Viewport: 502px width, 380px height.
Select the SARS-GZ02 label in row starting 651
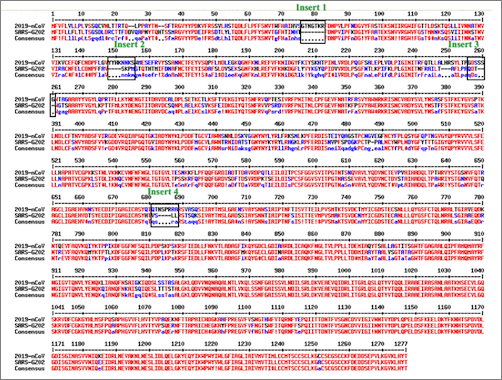click(x=30, y=215)
